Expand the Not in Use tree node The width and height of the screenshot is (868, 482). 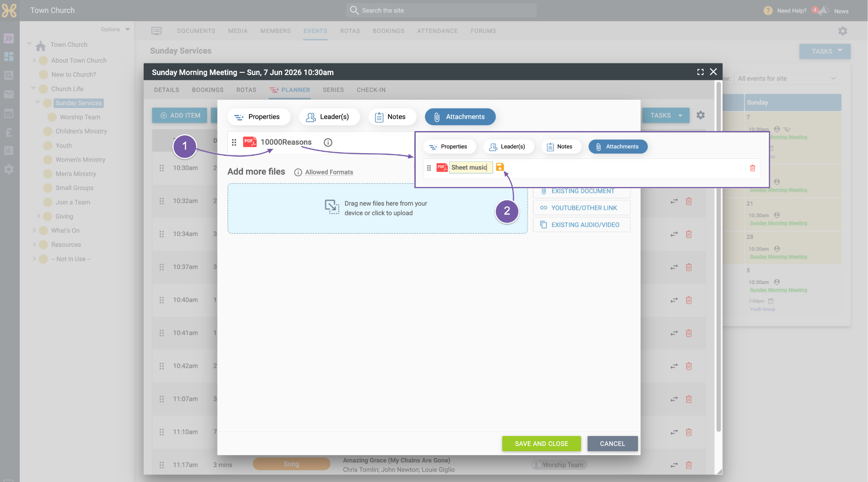click(35, 259)
